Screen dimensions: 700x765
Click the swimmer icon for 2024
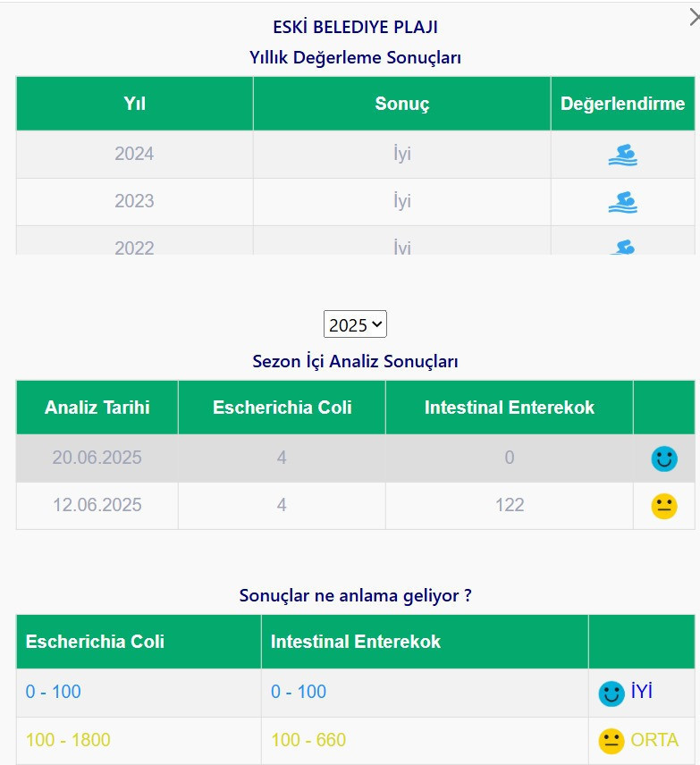tap(622, 155)
